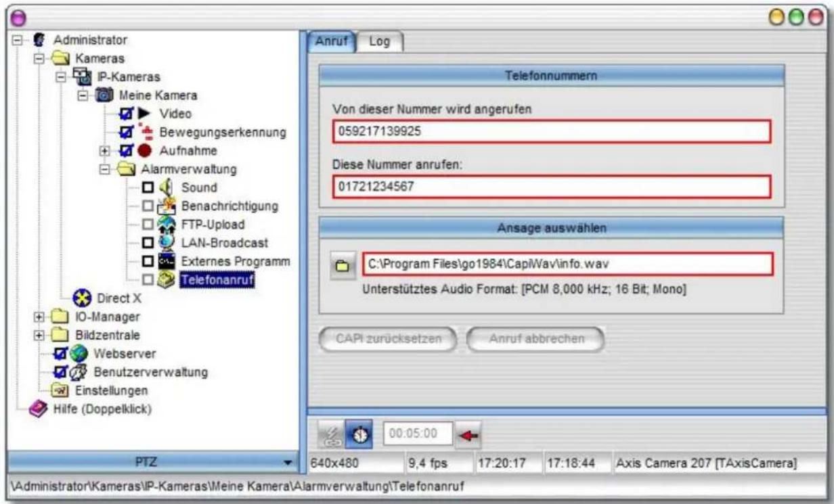Viewport: 834px width, 504px height.
Task: Click the Webserver globe icon
Action: coord(80,354)
